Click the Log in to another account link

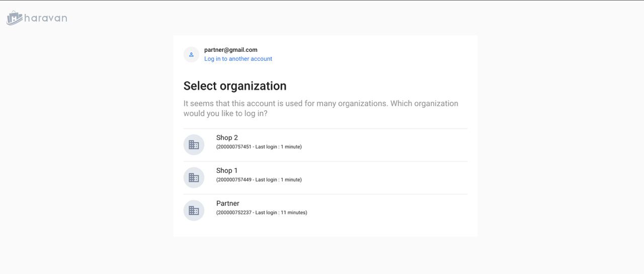click(238, 59)
